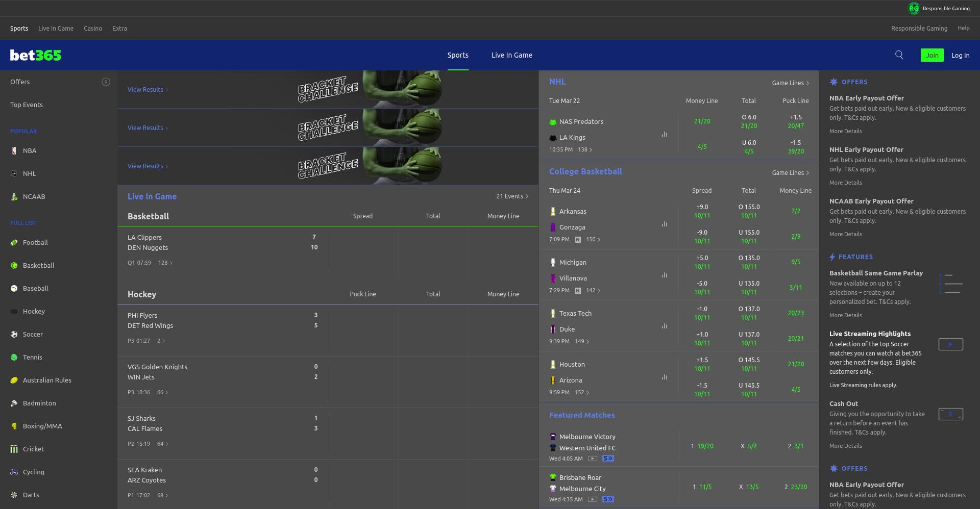The width and height of the screenshot is (980, 509).
Task: Select Duke money line 20/21
Action: [796, 339]
